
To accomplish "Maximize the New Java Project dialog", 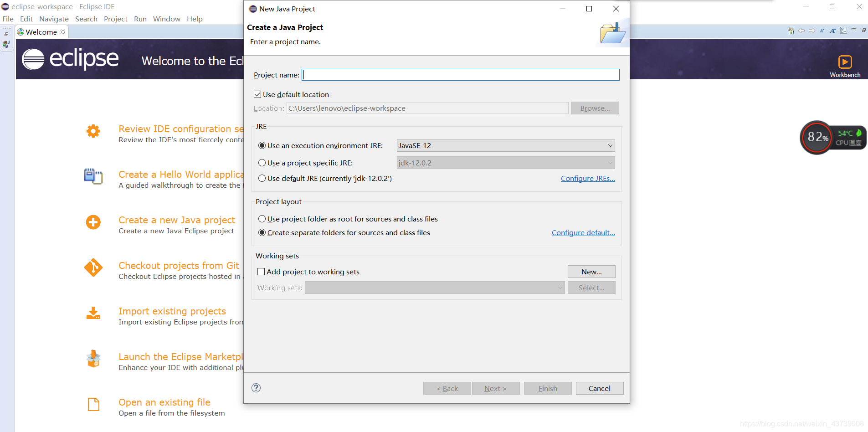I will [x=589, y=9].
